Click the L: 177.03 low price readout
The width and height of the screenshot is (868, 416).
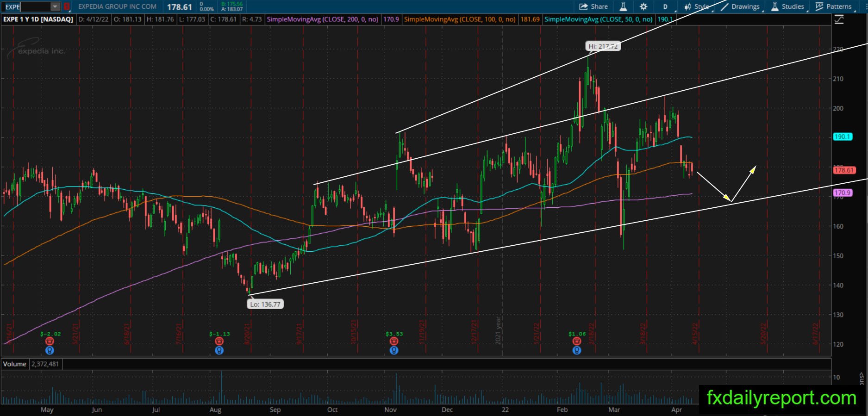pos(192,19)
